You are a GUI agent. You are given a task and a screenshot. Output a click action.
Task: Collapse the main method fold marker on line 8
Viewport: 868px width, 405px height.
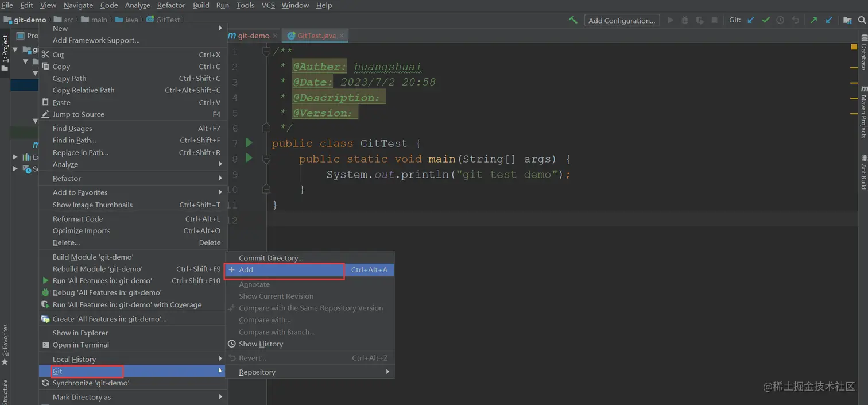click(266, 158)
